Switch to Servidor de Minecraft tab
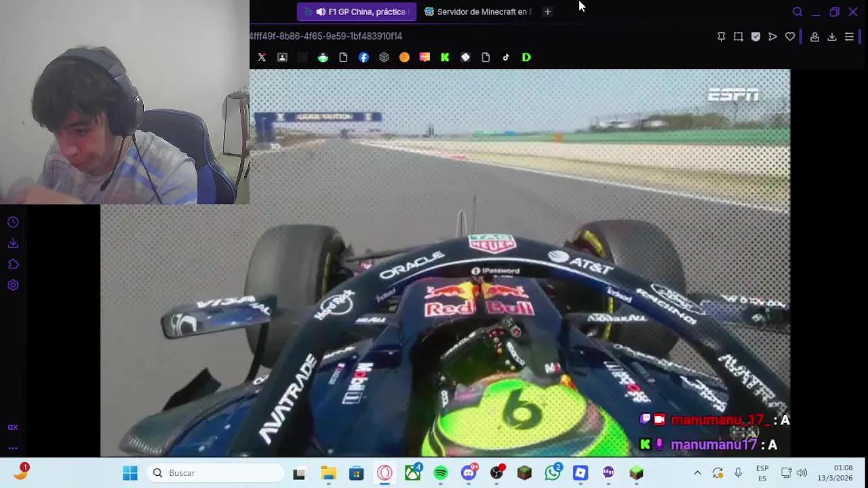This screenshot has height=488, width=868. tap(479, 12)
